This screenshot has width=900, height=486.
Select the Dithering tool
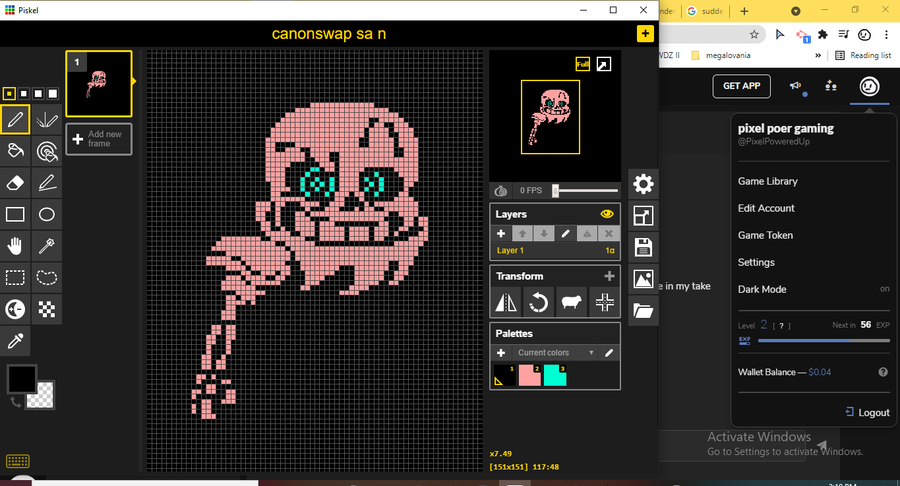point(46,309)
